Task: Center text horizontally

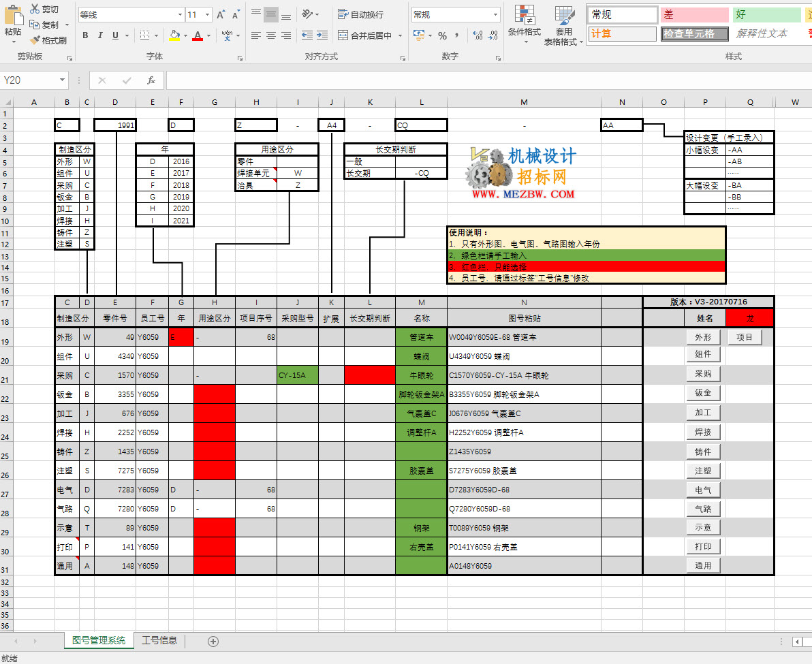Action: (x=271, y=35)
